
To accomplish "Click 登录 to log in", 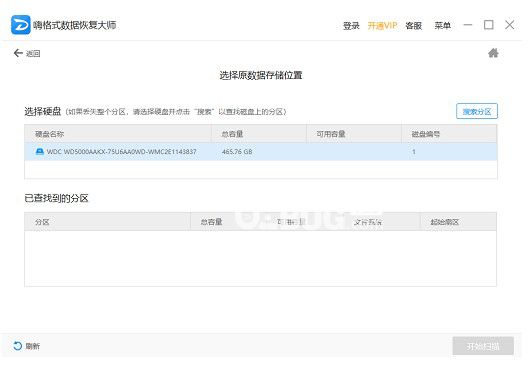I will (x=351, y=26).
